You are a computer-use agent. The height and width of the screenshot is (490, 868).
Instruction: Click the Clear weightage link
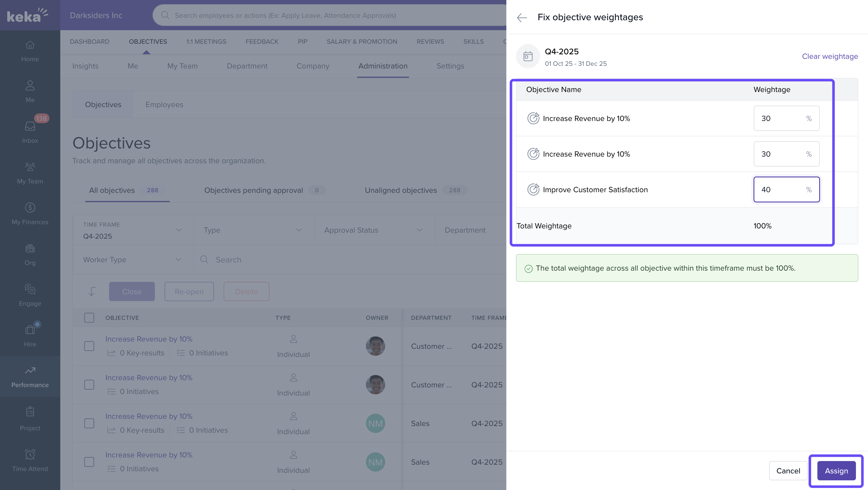click(x=830, y=56)
